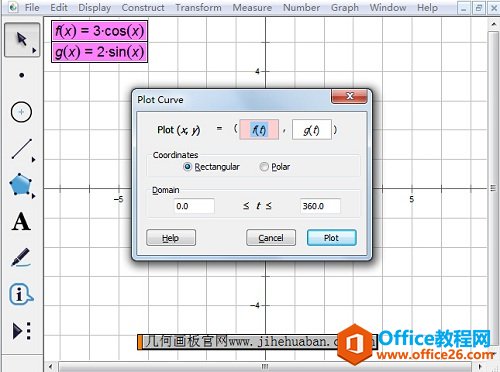Image resolution: width=500 pixels, height=372 pixels.
Task: Click the horizontal scrollbar left arrow
Action: (50, 367)
